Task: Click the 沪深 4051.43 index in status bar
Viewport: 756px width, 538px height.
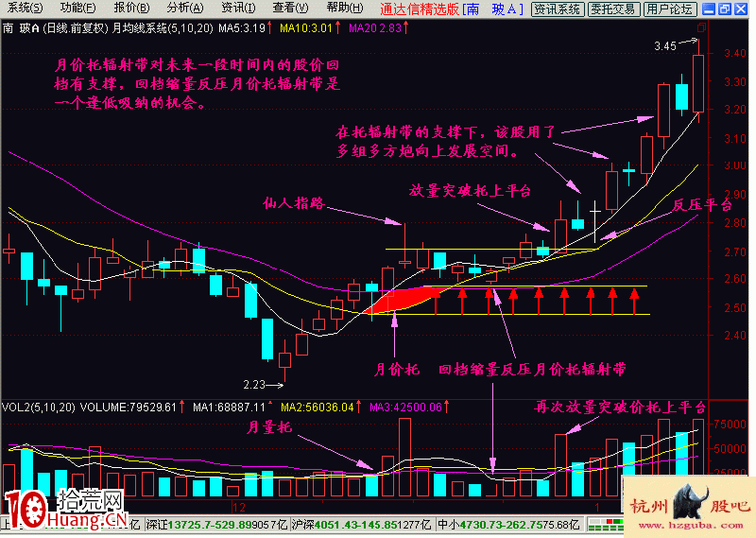Action: point(362,525)
